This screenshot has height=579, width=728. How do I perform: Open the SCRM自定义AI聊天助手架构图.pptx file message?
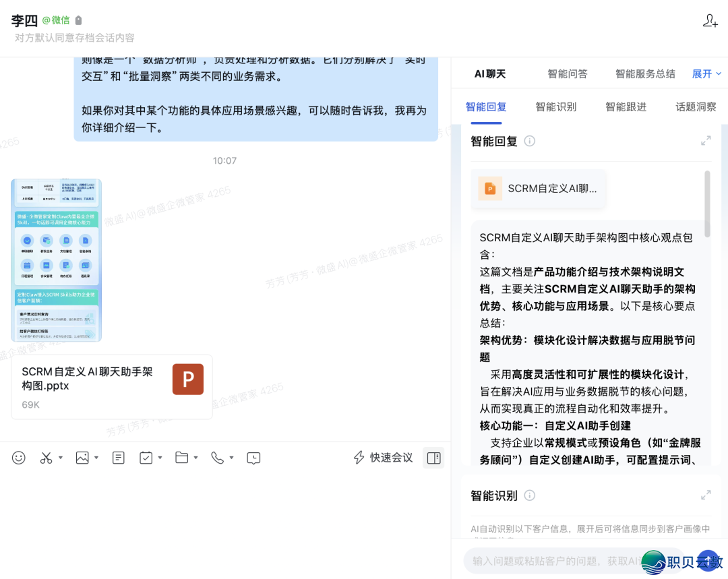click(x=112, y=388)
